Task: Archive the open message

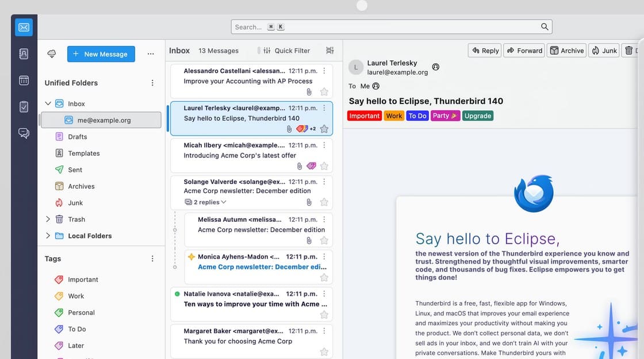Action: (x=566, y=51)
